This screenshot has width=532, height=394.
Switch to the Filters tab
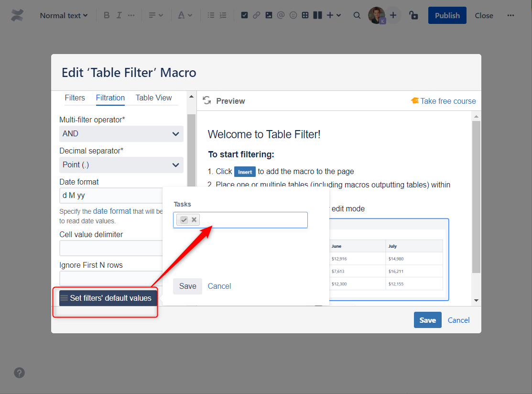[x=75, y=98]
